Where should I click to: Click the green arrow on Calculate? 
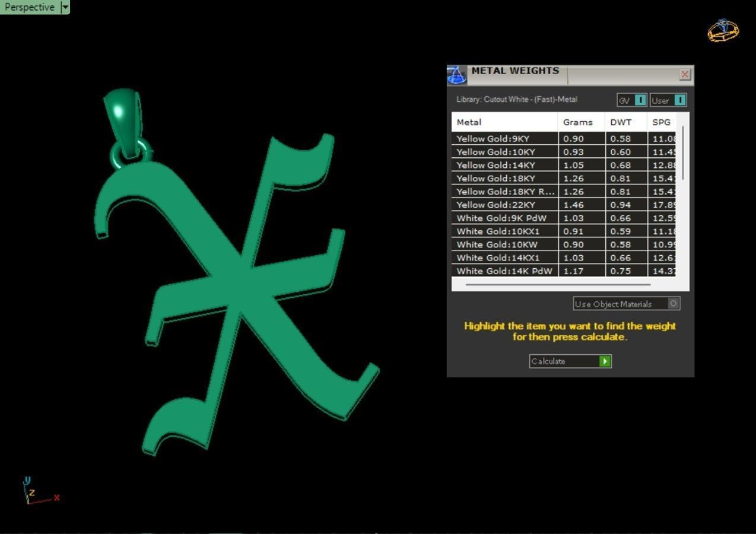click(x=605, y=361)
